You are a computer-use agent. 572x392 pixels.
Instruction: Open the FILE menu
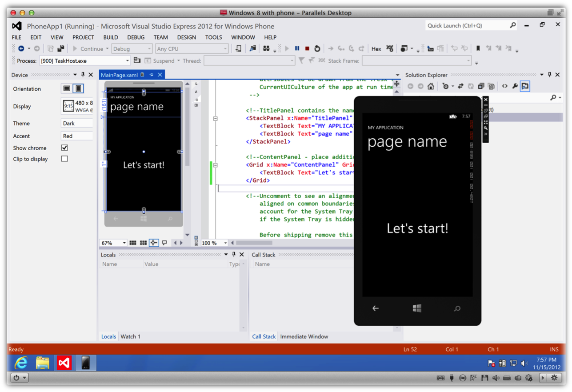click(16, 37)
